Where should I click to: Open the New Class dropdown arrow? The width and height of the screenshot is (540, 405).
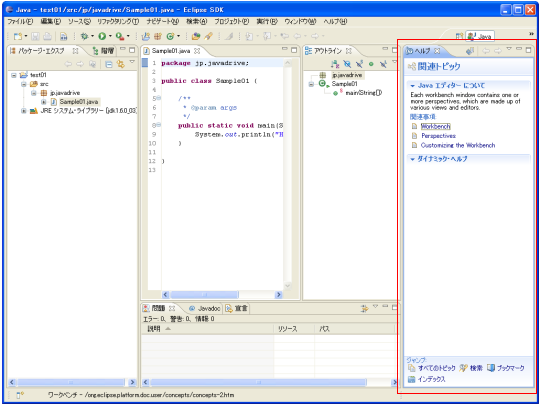[x=178, y=36]
